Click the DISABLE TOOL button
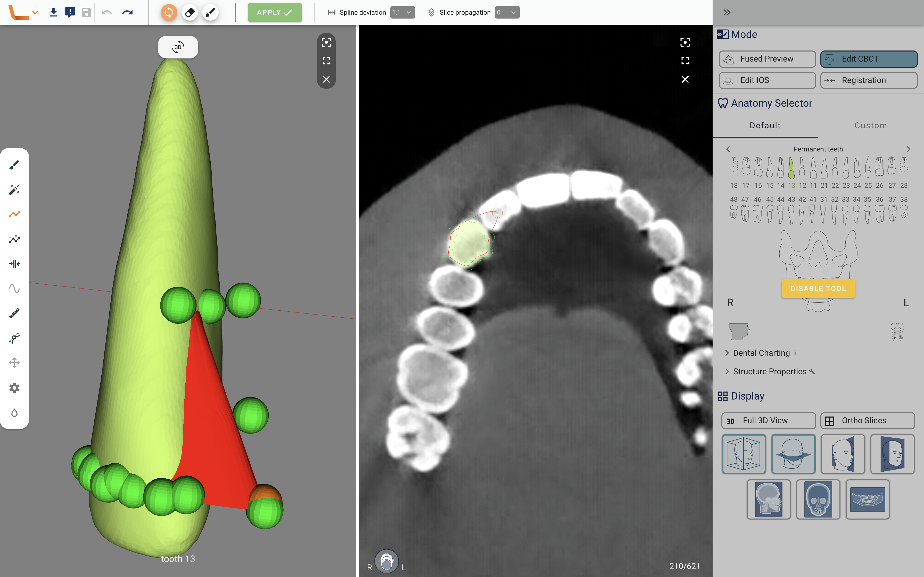The height and width of the screenshot is (577, 924). click(818, 288)
